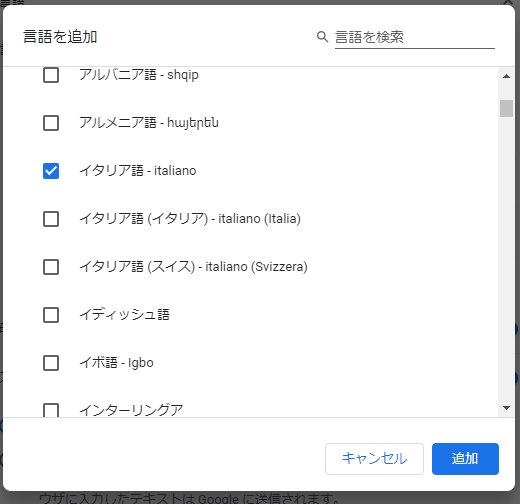Click the キャンセル button
The height and width of the screenshot is (504, 520).
point(374,459)
